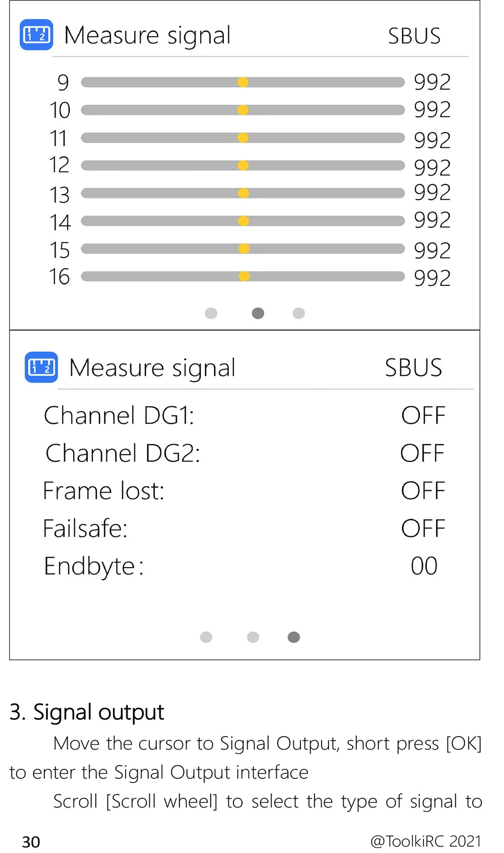Viewport: 504px width, 853px height.
Task: Click the Measure signal icon in bottom panel
Action: tap(41, 367)
